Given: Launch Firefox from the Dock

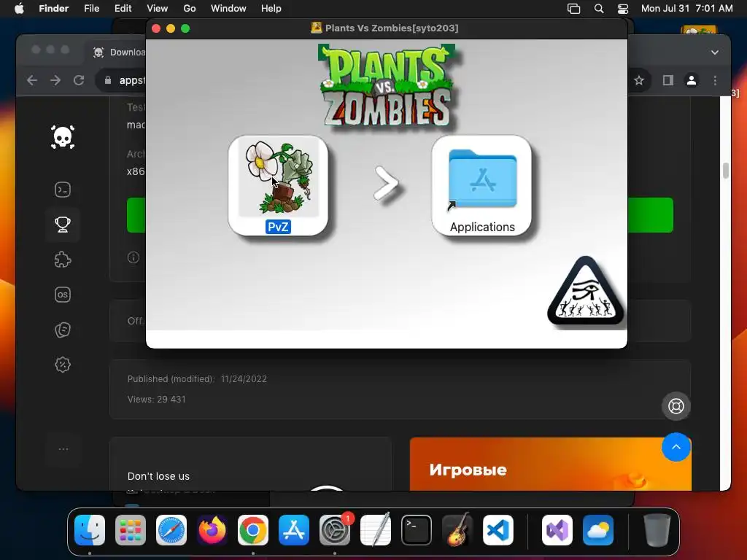Looking at the screenshot, I should click(x=212, y=530).
